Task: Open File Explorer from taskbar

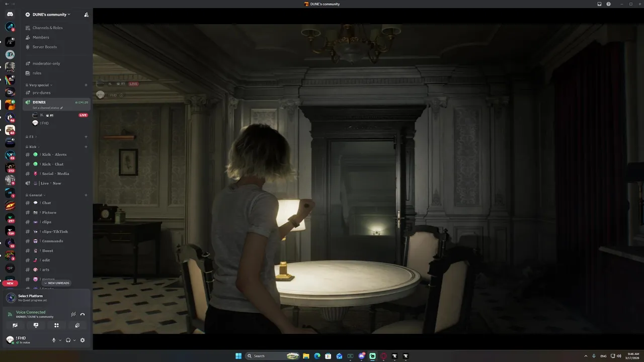Action: click(x=306, y=356)
